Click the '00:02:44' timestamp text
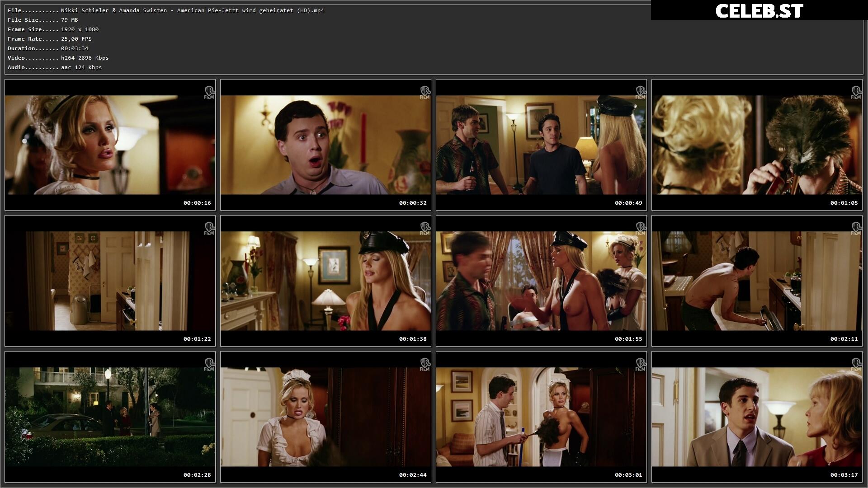The image size is (868, 488). point(413,475)
